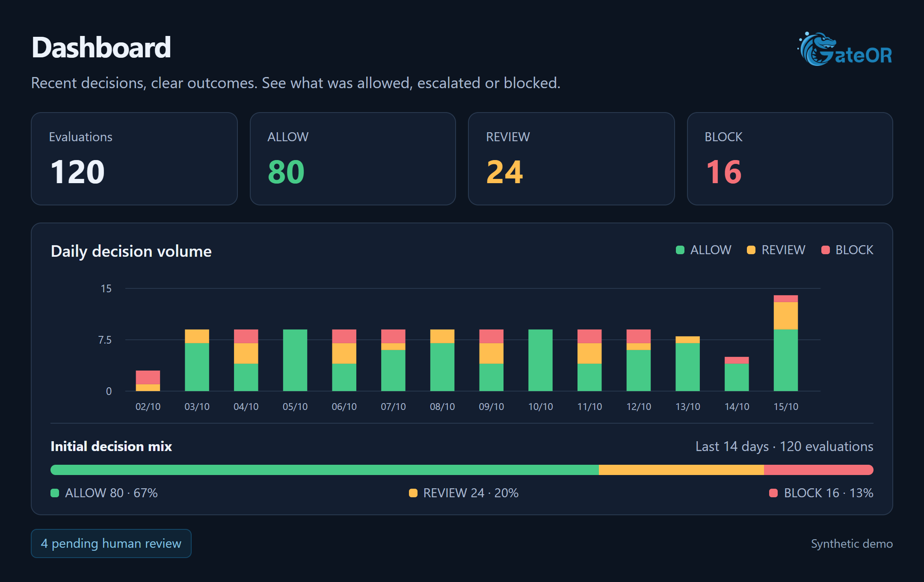Click the all-green 10/10 bar

541,360
